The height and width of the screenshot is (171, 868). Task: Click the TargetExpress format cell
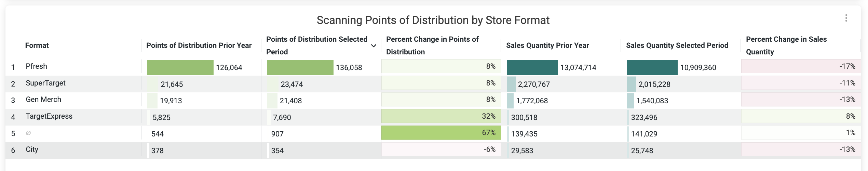(81, 116)
